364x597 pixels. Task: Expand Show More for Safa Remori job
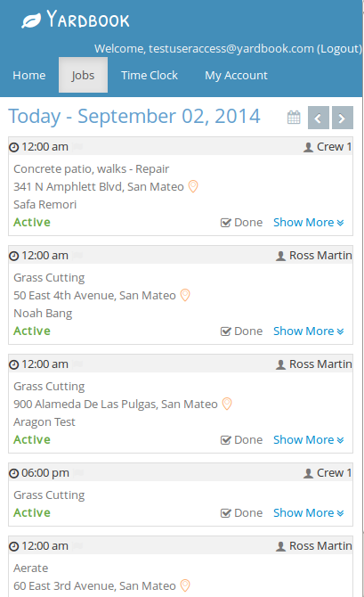click(x=309, y=223)
